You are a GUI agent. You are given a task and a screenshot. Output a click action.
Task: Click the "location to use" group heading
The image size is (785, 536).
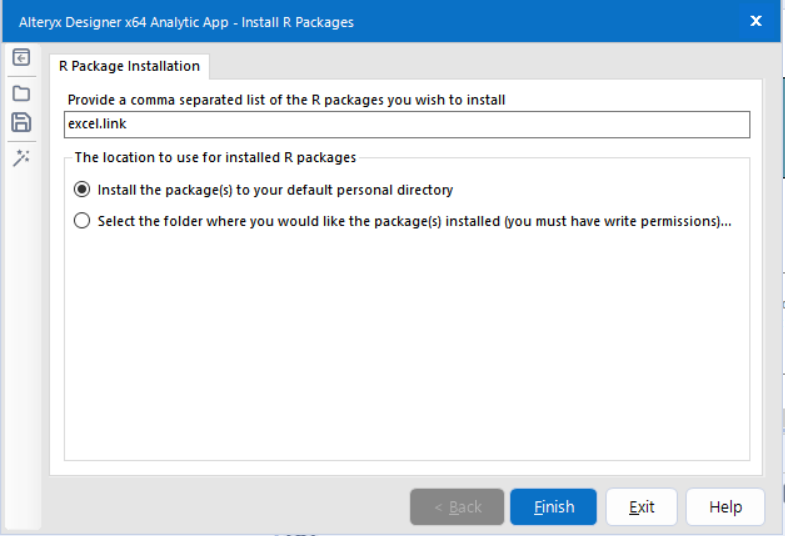pyautogui.click(x=215, y=157)
